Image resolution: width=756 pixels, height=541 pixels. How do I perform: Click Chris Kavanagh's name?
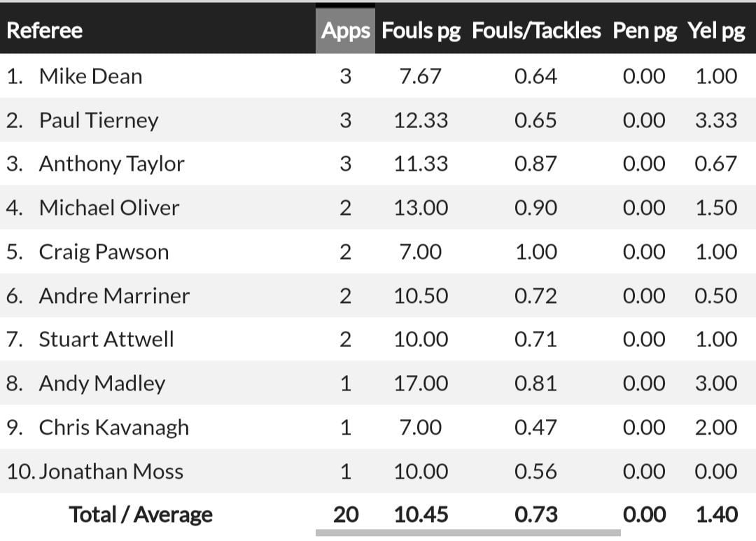pos(114,428)
